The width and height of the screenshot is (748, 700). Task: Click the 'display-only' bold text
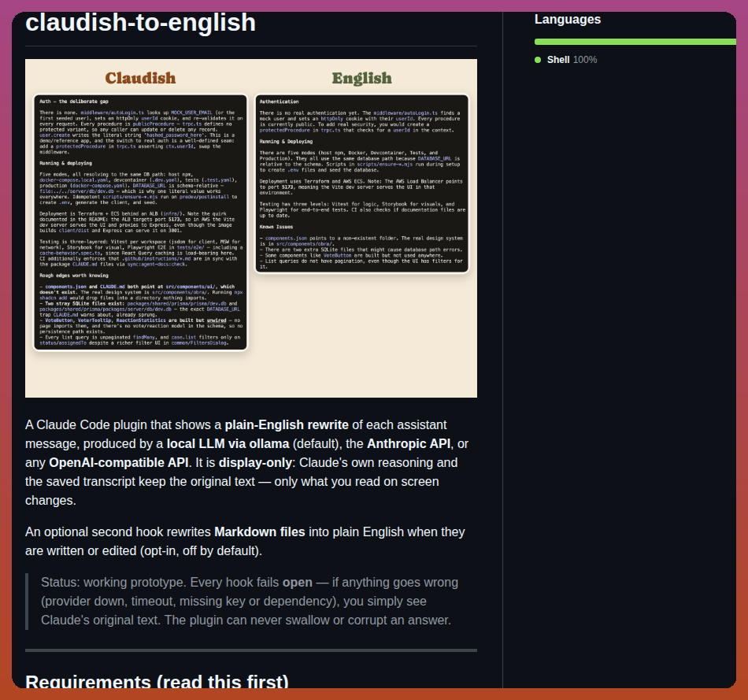pos(255,463)
